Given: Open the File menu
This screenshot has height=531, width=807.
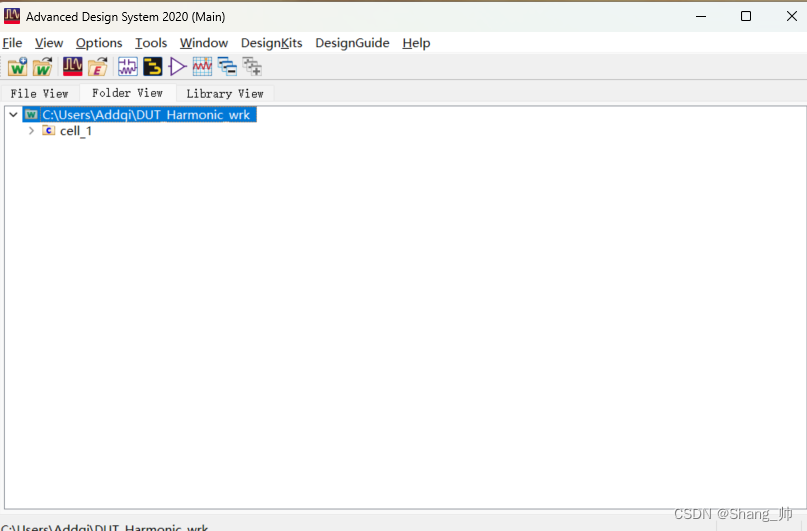Looking at the screenshot, I should pos(12,43).
